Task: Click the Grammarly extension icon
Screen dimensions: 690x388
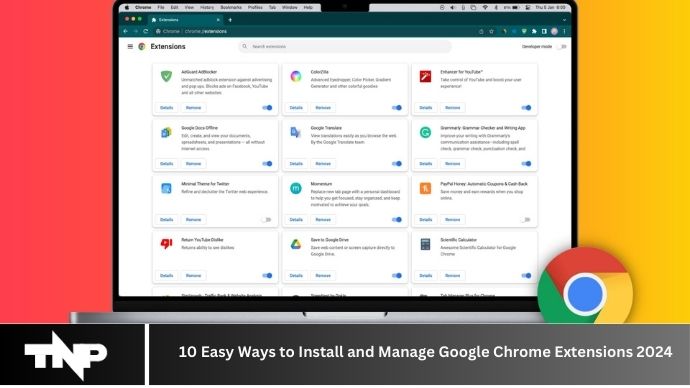Action: click(425, 132)
